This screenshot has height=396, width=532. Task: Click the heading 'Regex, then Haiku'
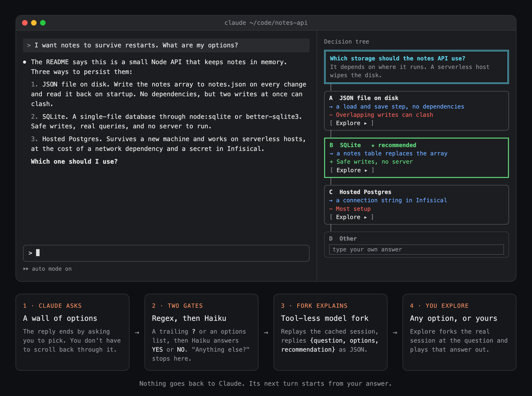tap(189, 318)
